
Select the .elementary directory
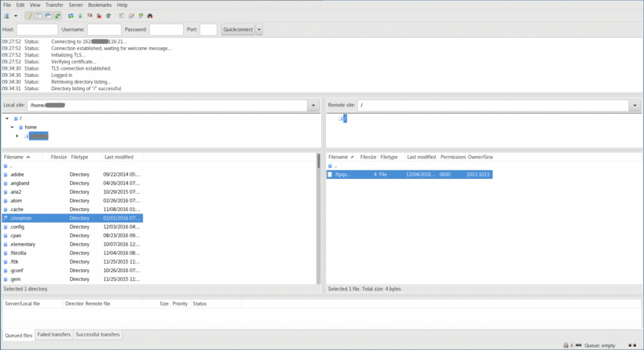pos(72,244)
